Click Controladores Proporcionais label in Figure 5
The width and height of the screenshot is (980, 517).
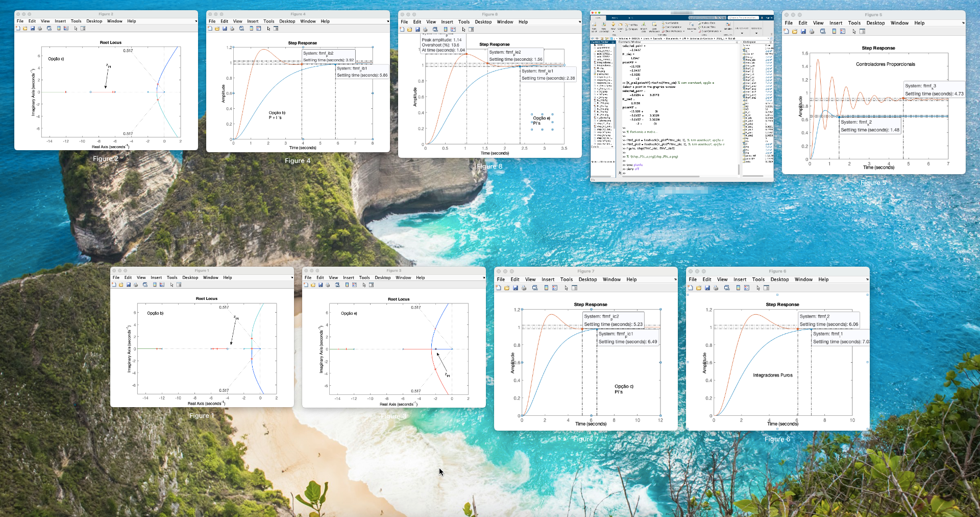885,64
